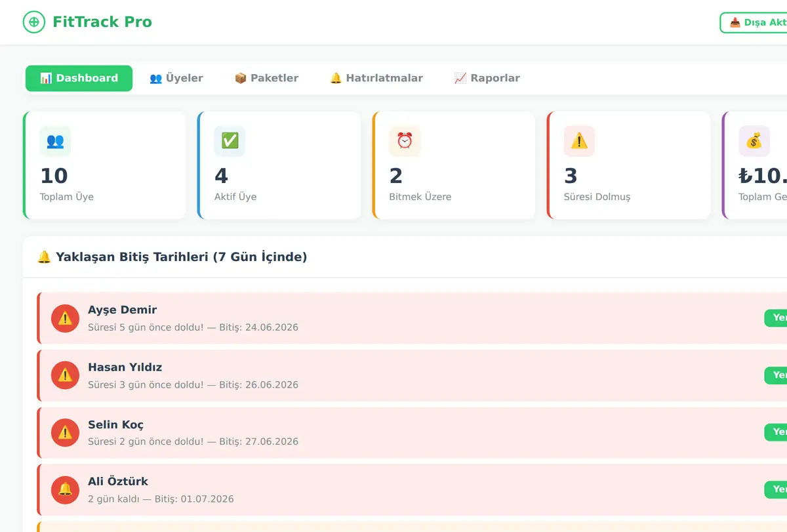This screenshot has height=532, width=787.
Task: Click the members icon on Toplam Üye card
Action: (x=55, y=141)
